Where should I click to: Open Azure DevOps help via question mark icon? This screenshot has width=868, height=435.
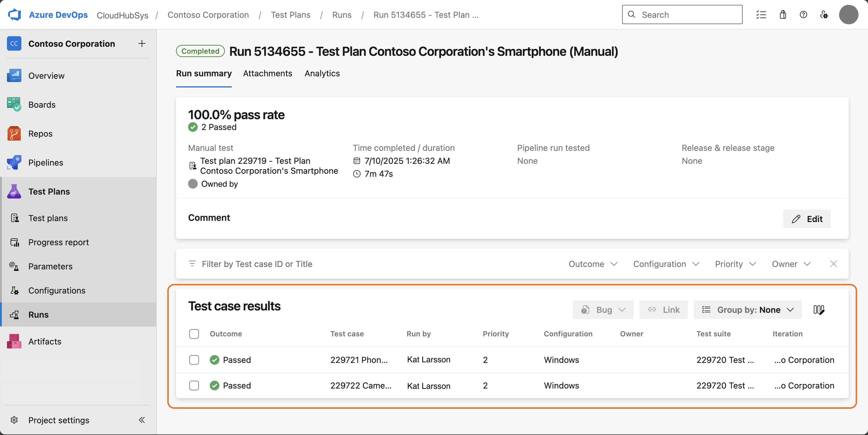click(x=804, y=14)
